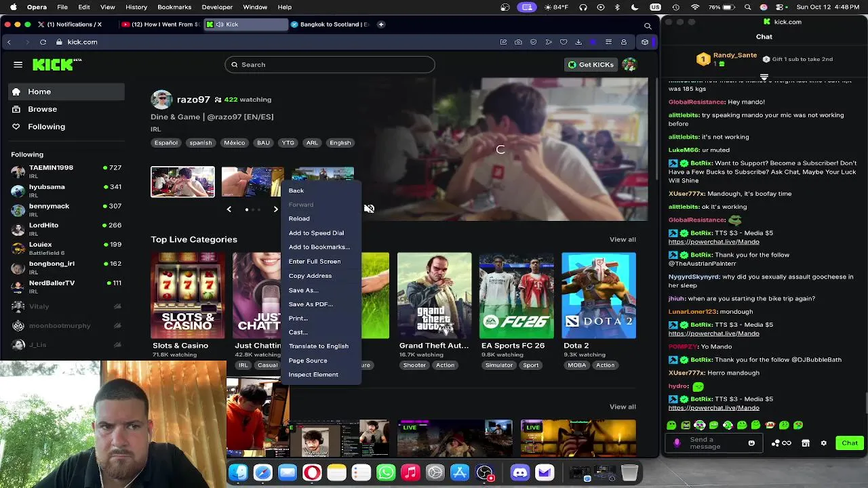Select Inspect Element in the context menu

point(313,375)
